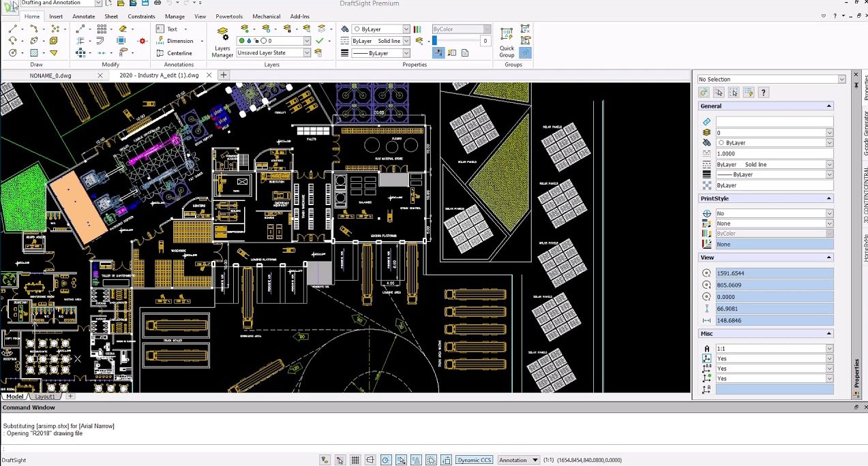Switch to the Insert ribbon tab
Image resolution: width=868 pixels, height=466 pixels.
pos(57,16)
